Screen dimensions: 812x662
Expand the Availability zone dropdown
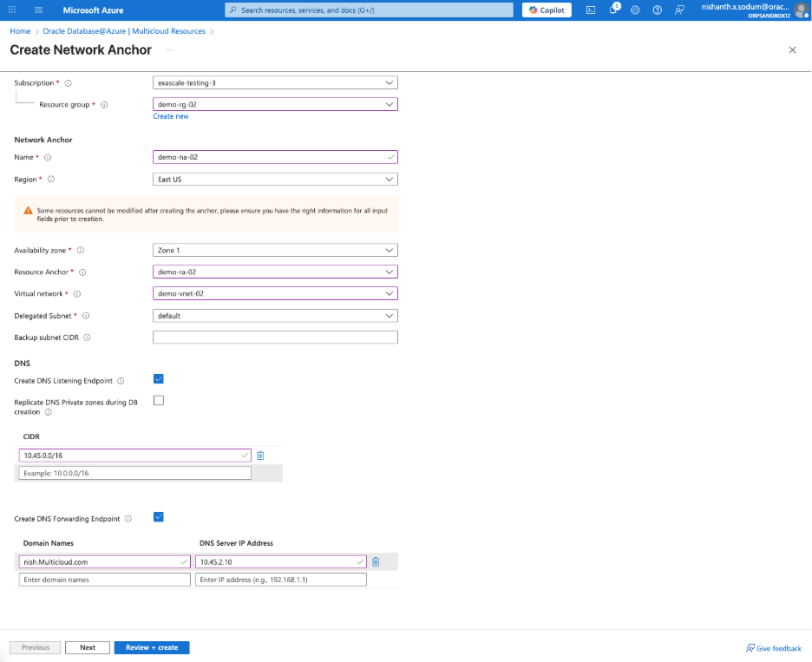tap(275, 250)
